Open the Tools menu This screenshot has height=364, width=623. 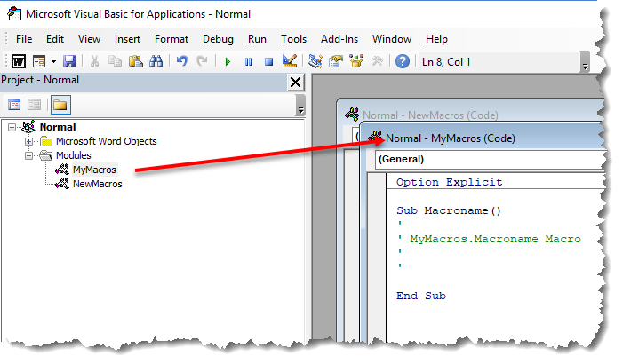click(293, 39)
